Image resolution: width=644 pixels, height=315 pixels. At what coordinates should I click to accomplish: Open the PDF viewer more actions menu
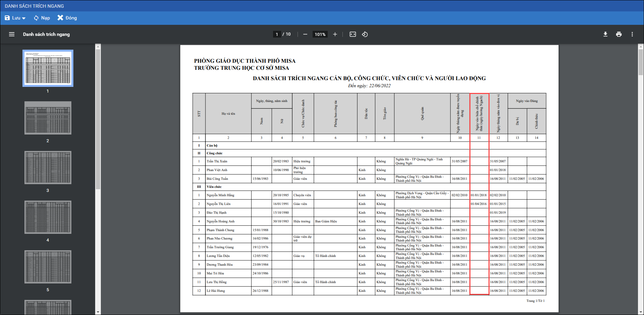coord(632,34)
